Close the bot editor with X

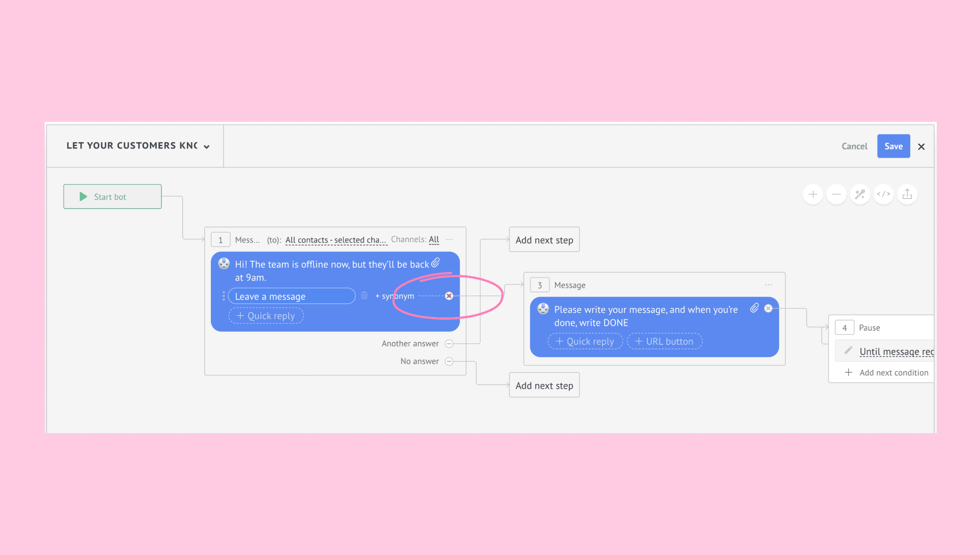tap(921, 147)
